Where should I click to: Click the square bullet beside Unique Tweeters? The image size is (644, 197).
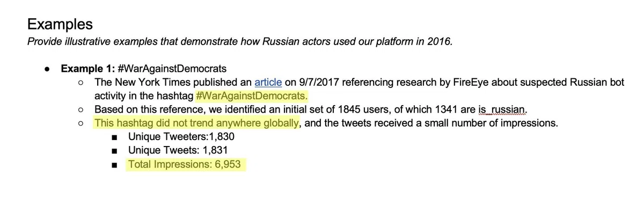click(x=114, y=137)
